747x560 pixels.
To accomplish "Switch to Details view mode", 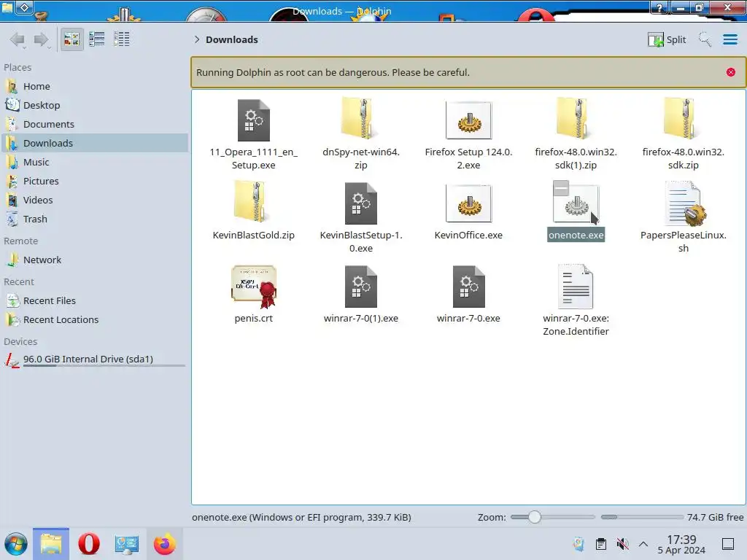I will pyautogui.click(x=122, y=39).
